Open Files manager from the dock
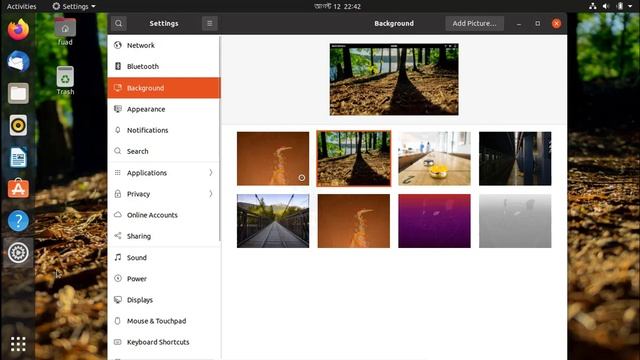This screenshot has height=360, width=640. point(18,93)
